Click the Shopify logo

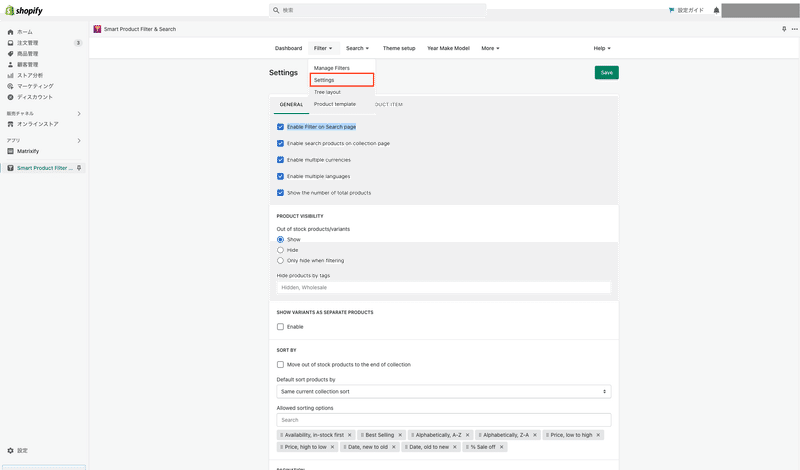(24, 10)
